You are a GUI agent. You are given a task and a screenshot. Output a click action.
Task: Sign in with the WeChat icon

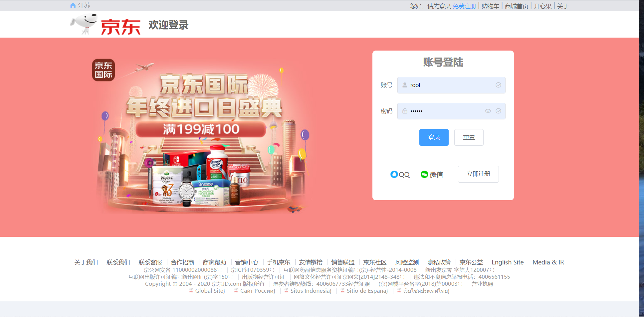click(x=424, y=174)
